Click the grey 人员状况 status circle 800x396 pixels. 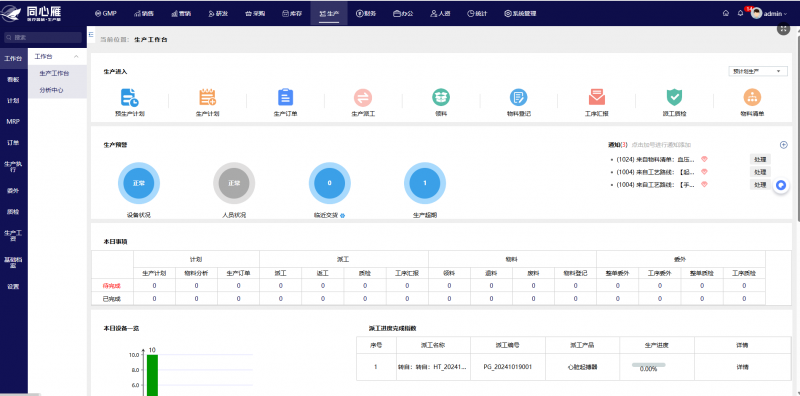click(x=234, y=183)
